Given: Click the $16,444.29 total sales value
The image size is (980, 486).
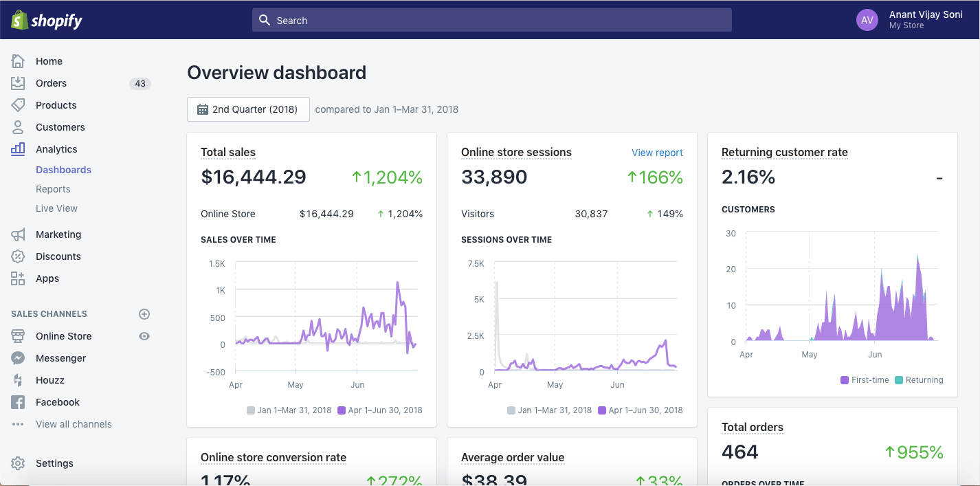Looking at the screenshot, I should [x=254, y=177].
